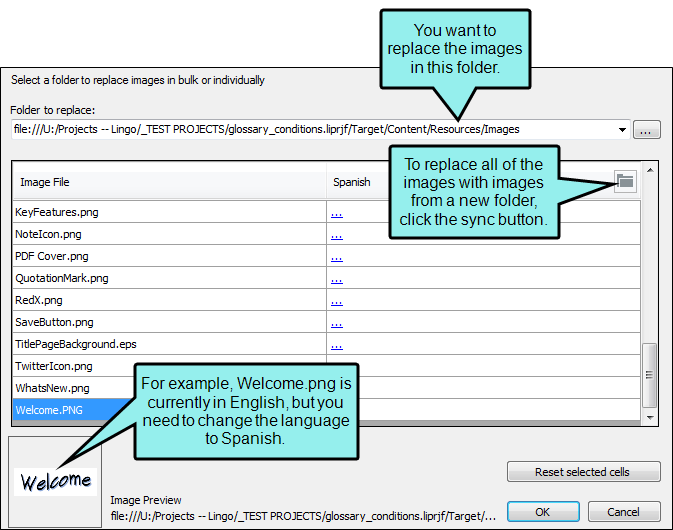
Task: Click the Spanish link for PDF Cover.png
Action: pyautogui.click(x=336, y=257)
